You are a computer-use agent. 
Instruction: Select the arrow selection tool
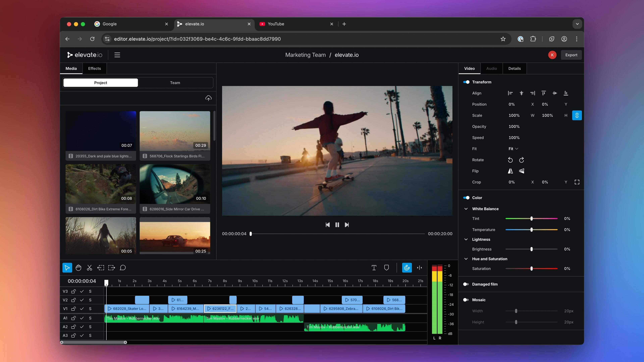tap(67, 268)
